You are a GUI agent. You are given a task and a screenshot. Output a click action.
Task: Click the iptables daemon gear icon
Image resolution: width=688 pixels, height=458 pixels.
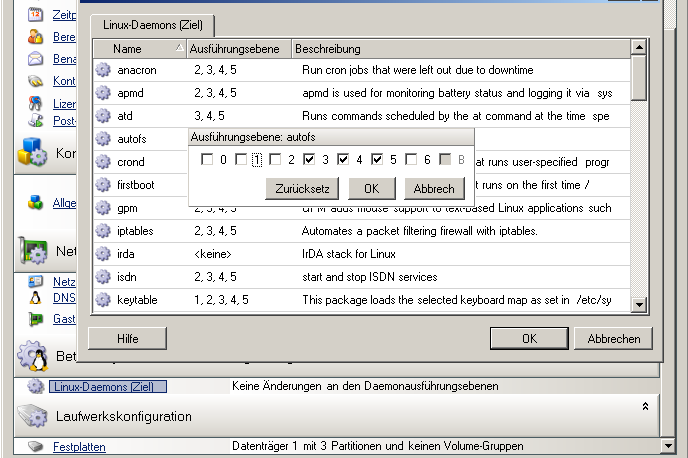[x=103, y=231]
